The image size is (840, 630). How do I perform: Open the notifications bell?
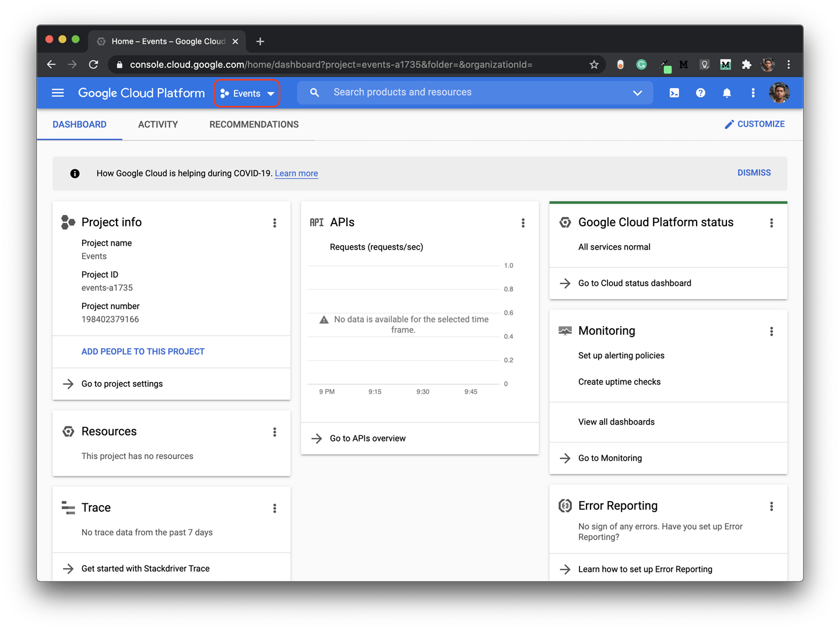(726, 93)
